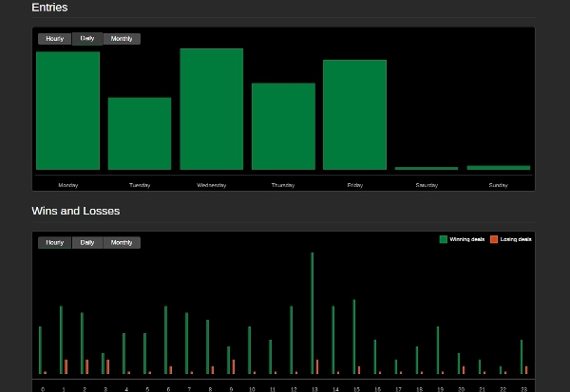Click the losing deals bar at hour 9

pos(234,367)
